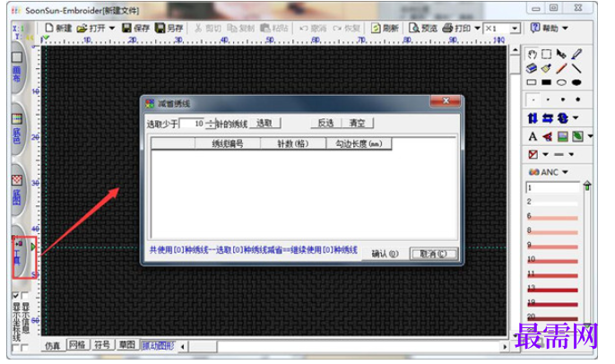
Task: Select the text A tool
Action: [x=533, y=136]
